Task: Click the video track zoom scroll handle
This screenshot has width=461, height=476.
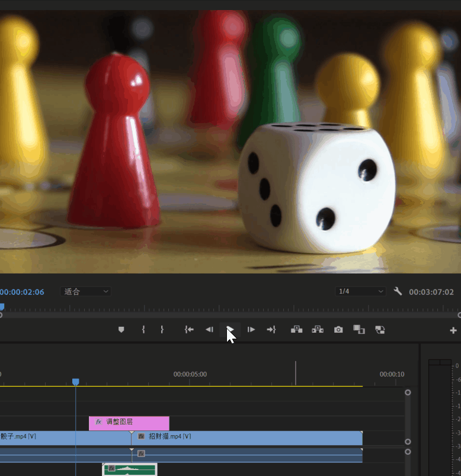Action: (408, 442)
